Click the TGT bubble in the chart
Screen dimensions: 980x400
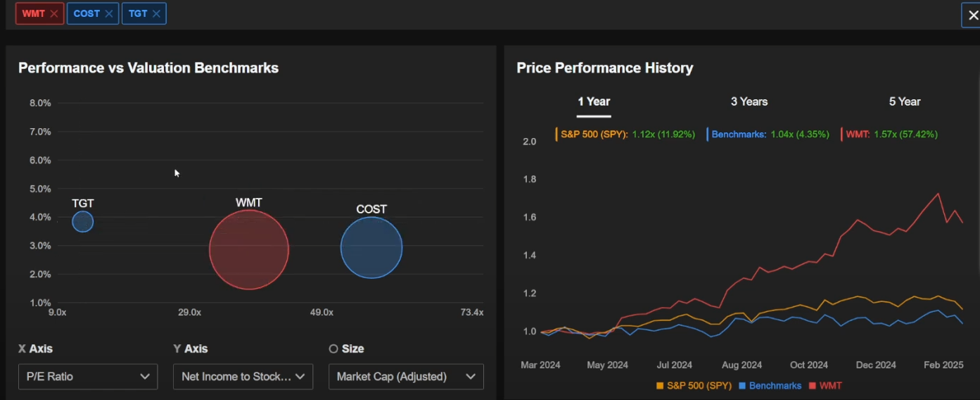pyautogui.click(x=82, y=222)
